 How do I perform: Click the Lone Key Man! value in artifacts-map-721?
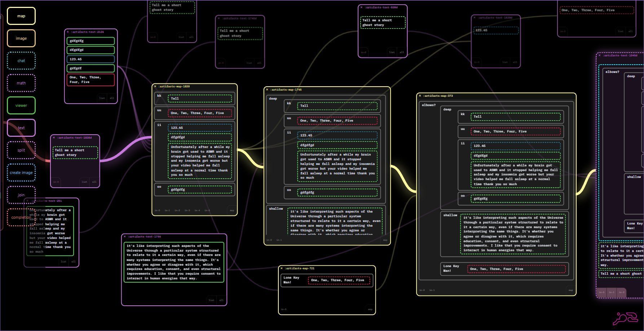point(339,280)
